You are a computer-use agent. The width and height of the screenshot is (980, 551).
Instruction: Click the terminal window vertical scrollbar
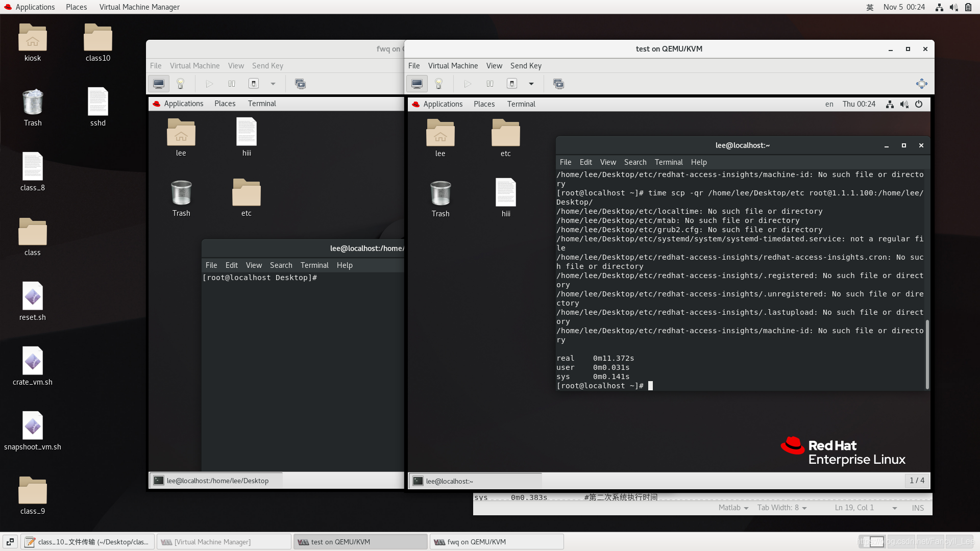coord(927,352)
